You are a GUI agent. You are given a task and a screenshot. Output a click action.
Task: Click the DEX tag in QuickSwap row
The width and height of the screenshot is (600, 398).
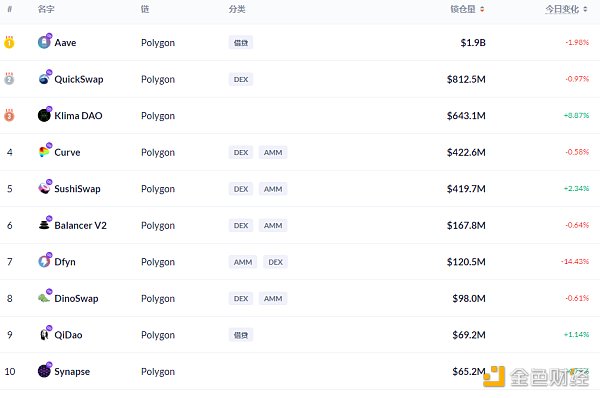tap(241, 79)
